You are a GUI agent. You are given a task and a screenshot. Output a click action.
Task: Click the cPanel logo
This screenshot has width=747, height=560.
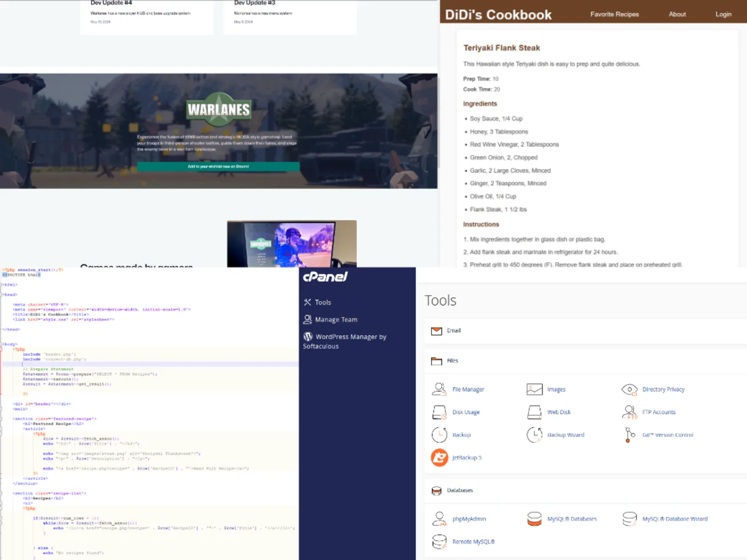325,277
